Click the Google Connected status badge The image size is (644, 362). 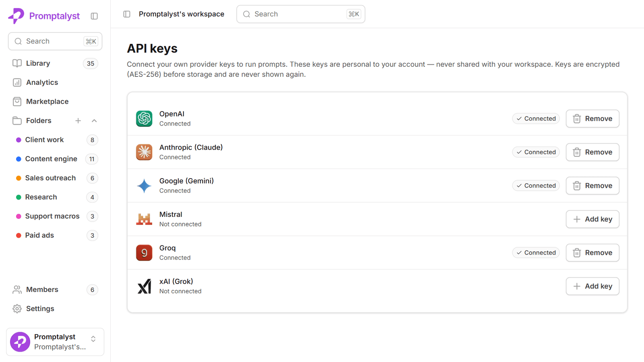pyautogui.click(x=536, y=186)
